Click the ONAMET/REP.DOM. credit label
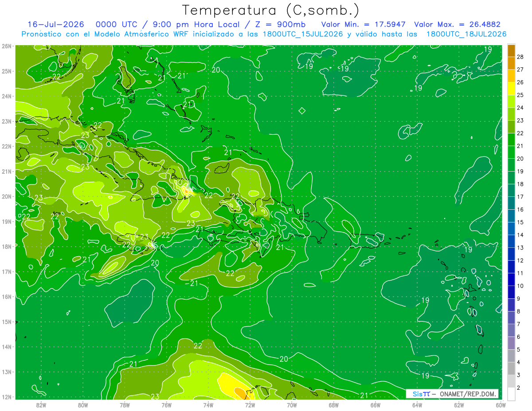 coord(467,394)
